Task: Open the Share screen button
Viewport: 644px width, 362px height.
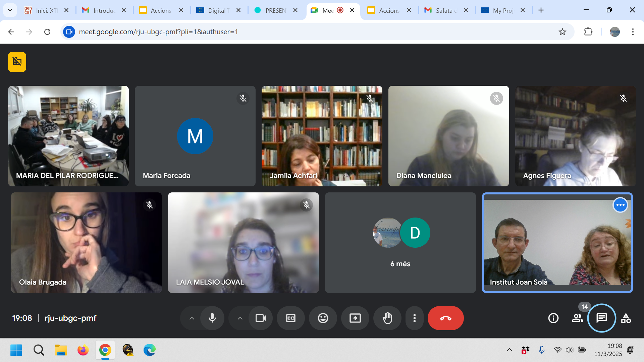Action: pos(355,318)
